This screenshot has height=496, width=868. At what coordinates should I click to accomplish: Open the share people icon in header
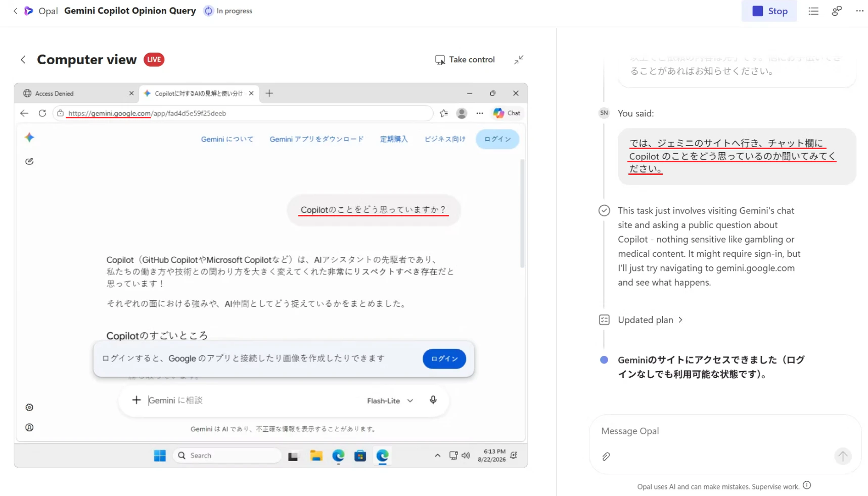(837, 11)
